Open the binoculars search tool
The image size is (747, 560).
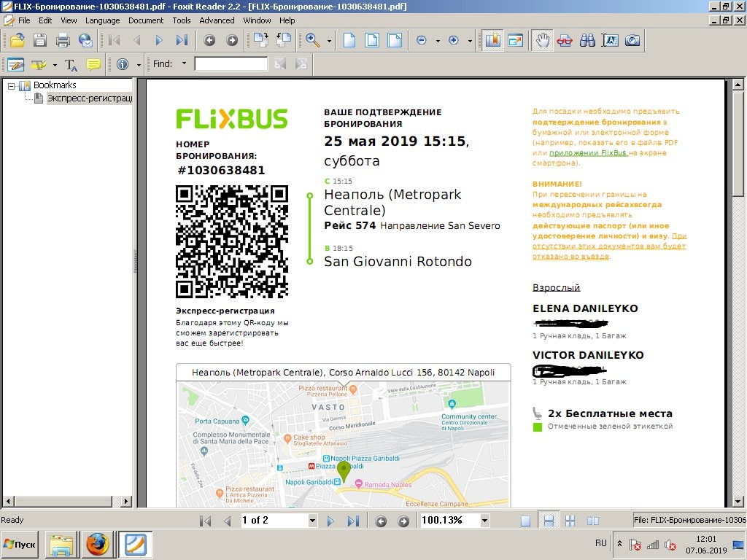coord(587,40)
